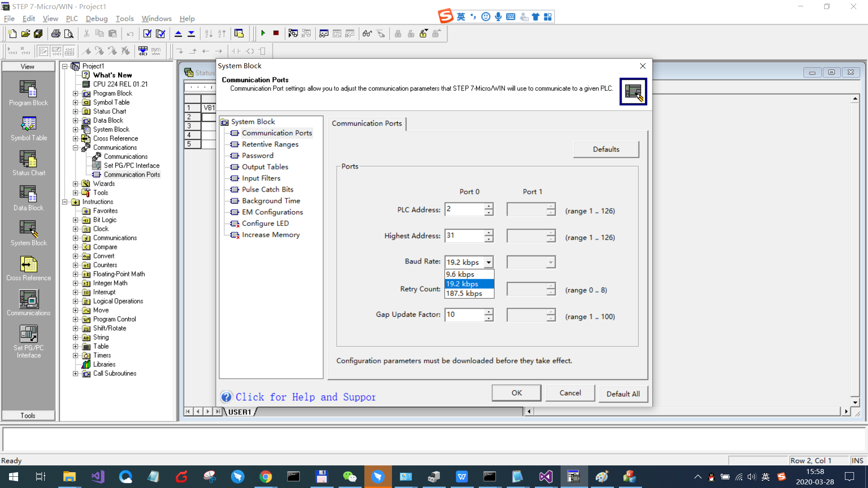This screenshot has width=868, height=488.
Task: Click the Compile All toolbar icon
Action: click(160, 33)
